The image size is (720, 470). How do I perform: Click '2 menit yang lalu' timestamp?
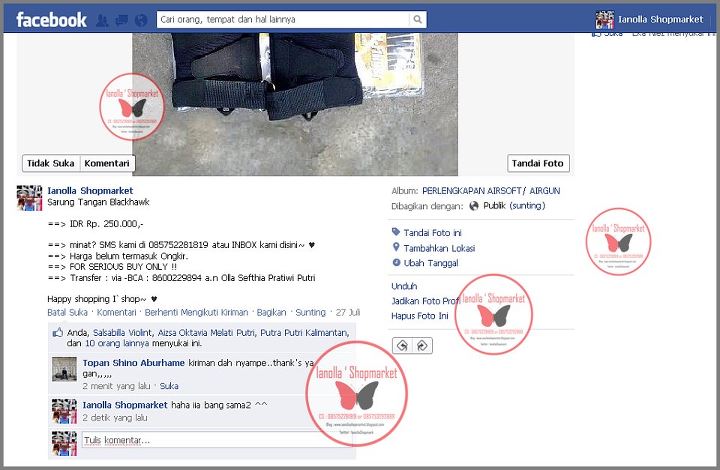116,386
